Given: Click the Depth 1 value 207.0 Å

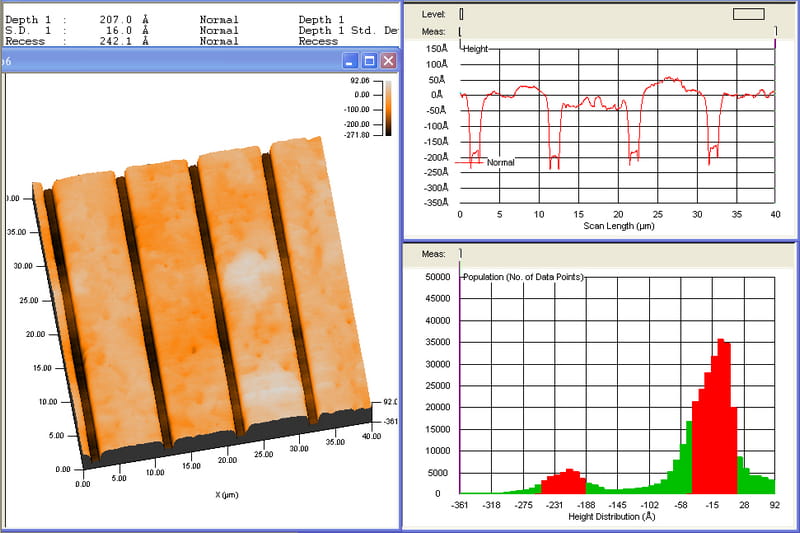Looking at the screenshot, I should 124,20.
